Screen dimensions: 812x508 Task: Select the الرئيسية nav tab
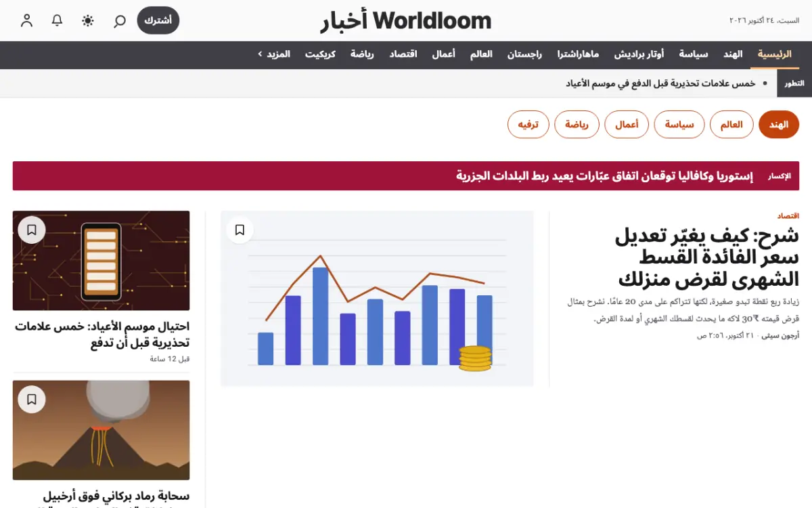click(x=775, y=54)
